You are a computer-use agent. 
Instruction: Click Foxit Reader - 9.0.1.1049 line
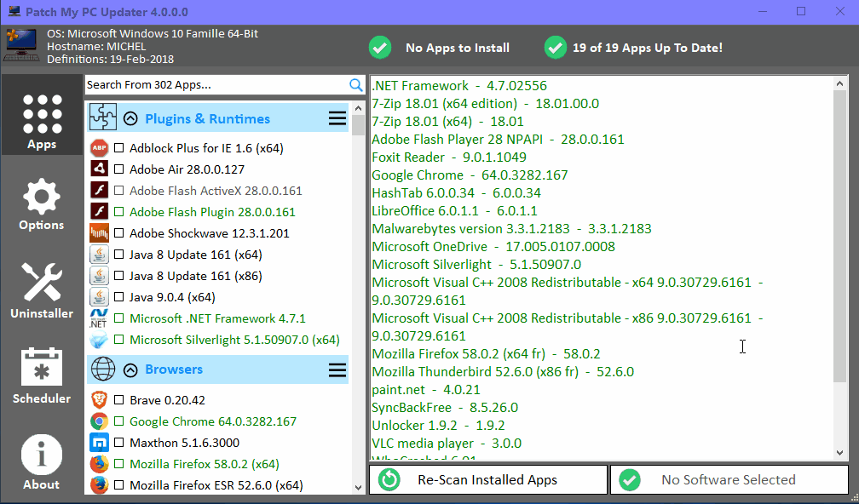click(x=448, y=157)
